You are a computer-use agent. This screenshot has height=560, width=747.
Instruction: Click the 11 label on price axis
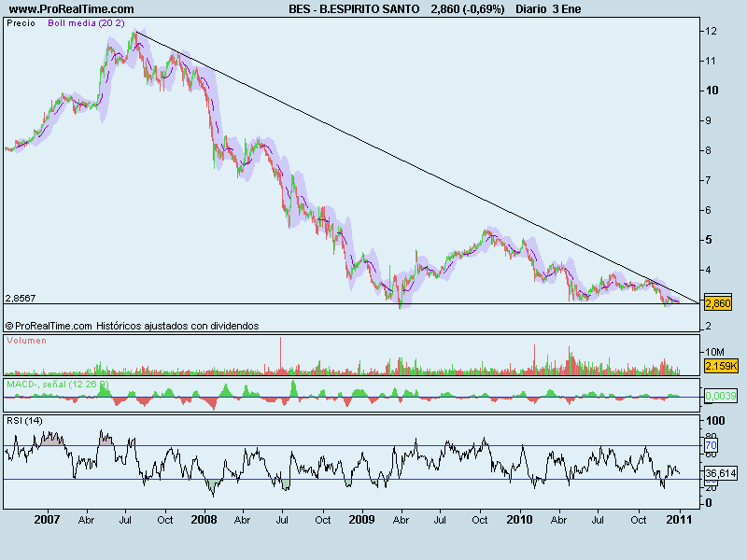711,61
